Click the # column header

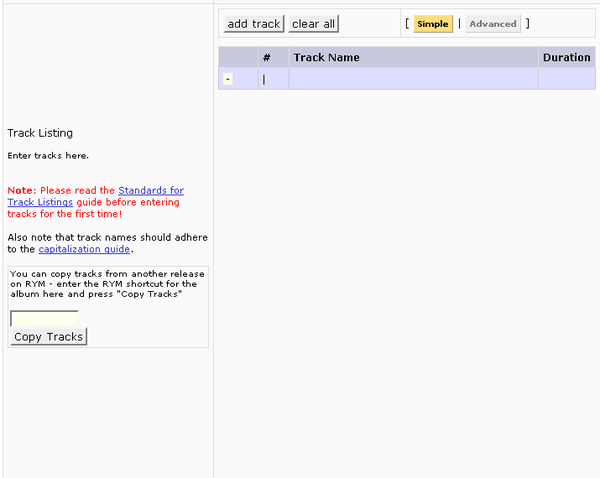(267, 58)
